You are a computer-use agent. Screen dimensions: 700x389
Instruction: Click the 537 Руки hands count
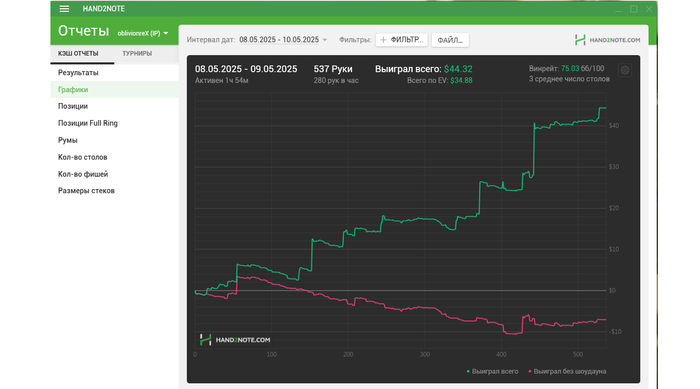(333, 69)
